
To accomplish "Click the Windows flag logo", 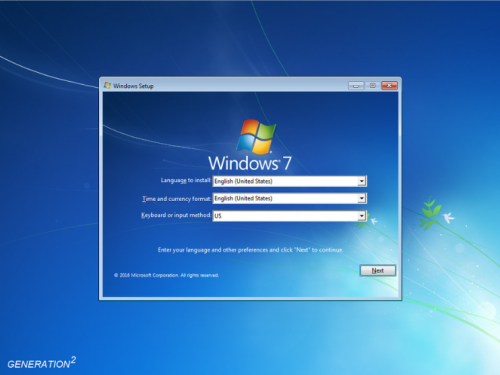I will tap(256, 137).
